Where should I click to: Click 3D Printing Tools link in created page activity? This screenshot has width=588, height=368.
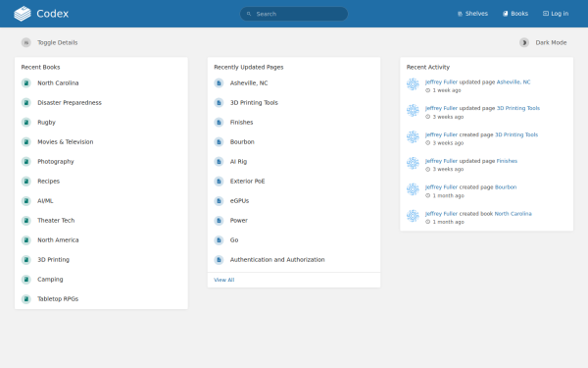pyautogui.click(x=516, y=134)
